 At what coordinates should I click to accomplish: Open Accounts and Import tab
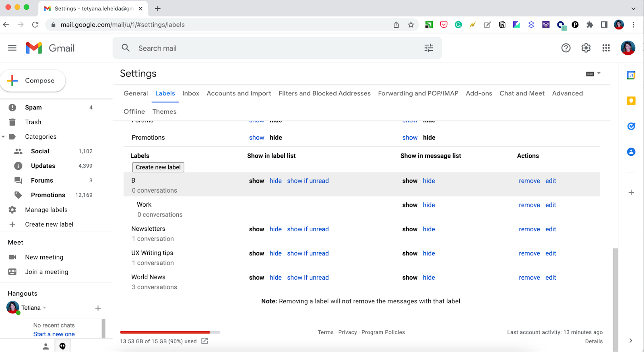[239, 93]
